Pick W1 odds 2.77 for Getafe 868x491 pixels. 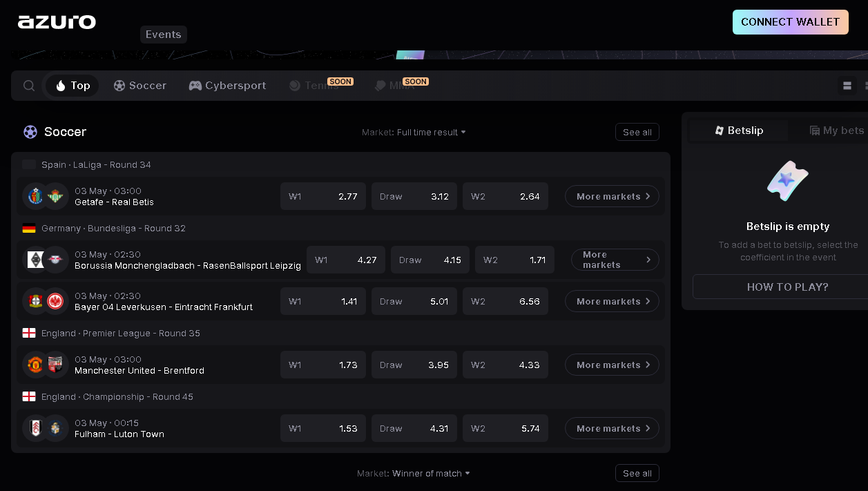point(323,196)
